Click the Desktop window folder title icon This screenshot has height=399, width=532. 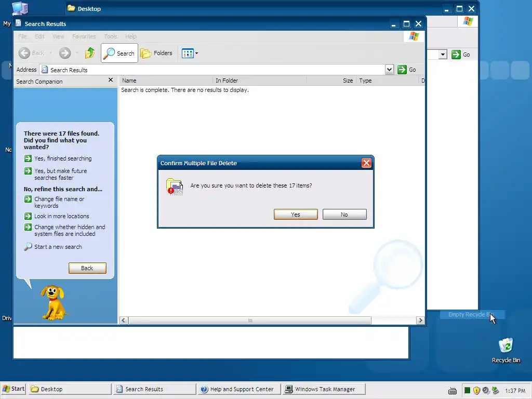coord(71,8)
